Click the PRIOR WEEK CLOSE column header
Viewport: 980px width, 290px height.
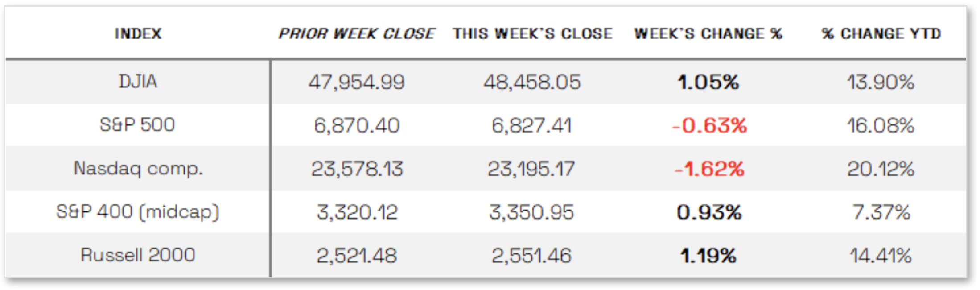click(x=356, y=34)
